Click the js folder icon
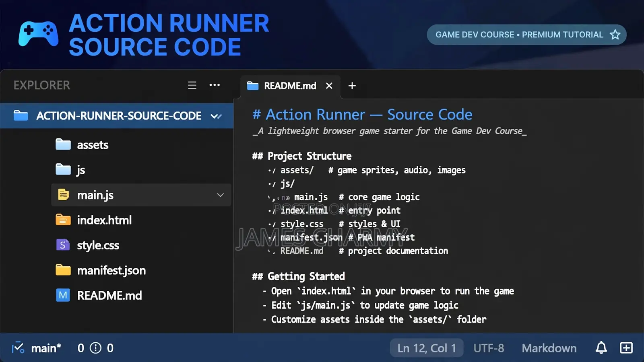Screen dimensions: 644x362 tap(63, 169)
